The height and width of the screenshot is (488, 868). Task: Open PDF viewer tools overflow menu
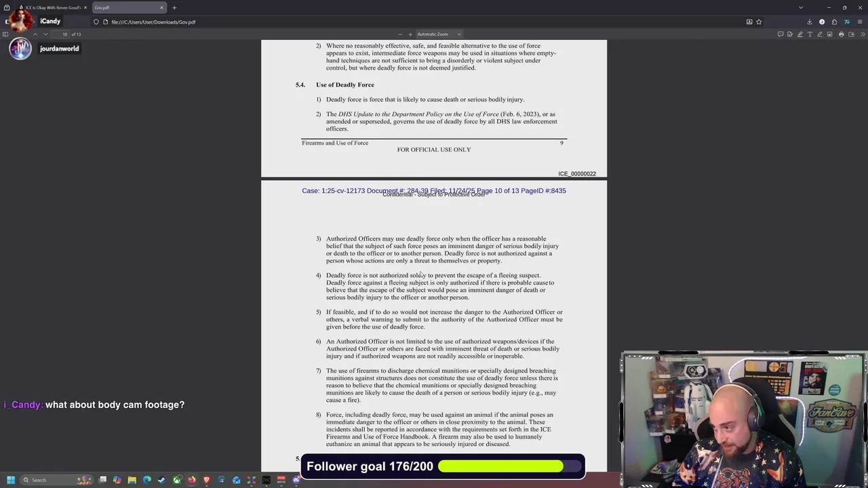tap(862, 34)
